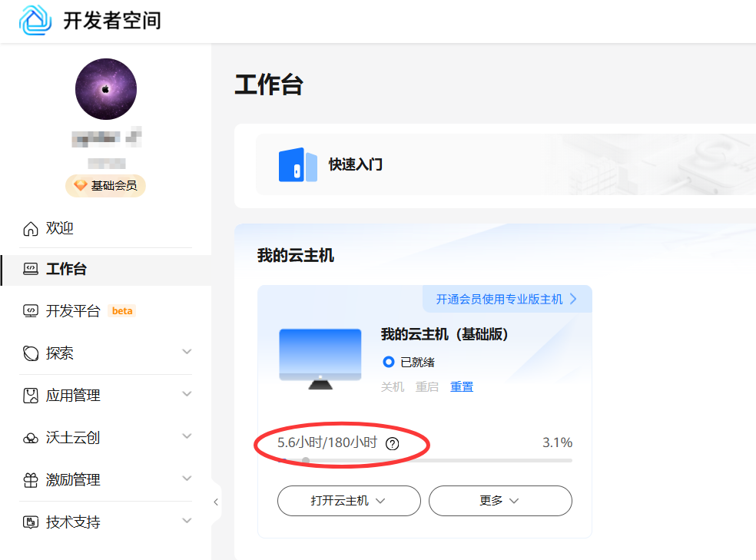Click the usage progress slider handle

coord(305,460)
